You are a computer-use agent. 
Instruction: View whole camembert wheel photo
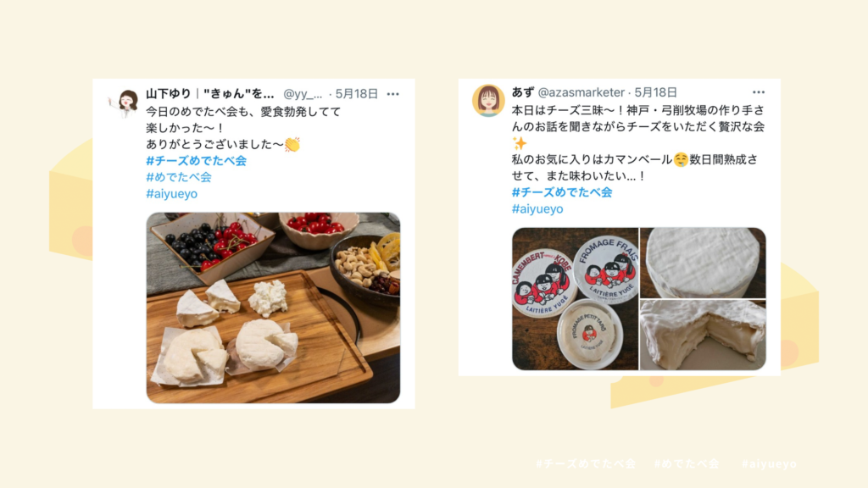pyautogui.click(x=703, y=263)
